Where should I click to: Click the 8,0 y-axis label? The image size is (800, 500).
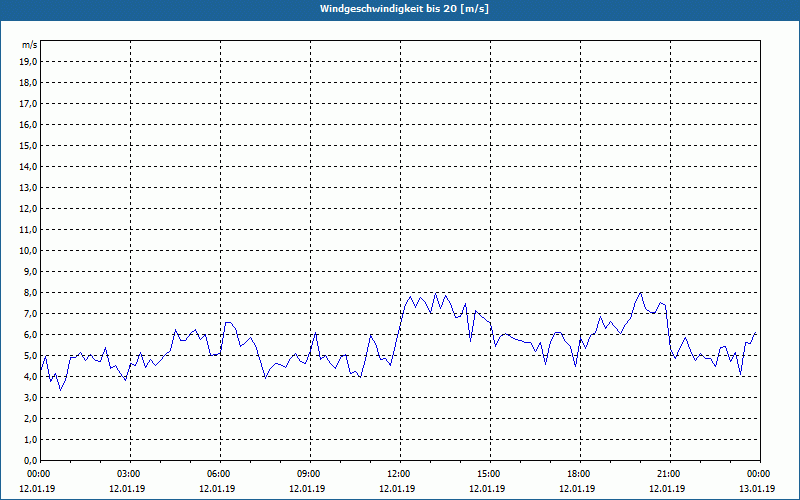pos(30,292)
